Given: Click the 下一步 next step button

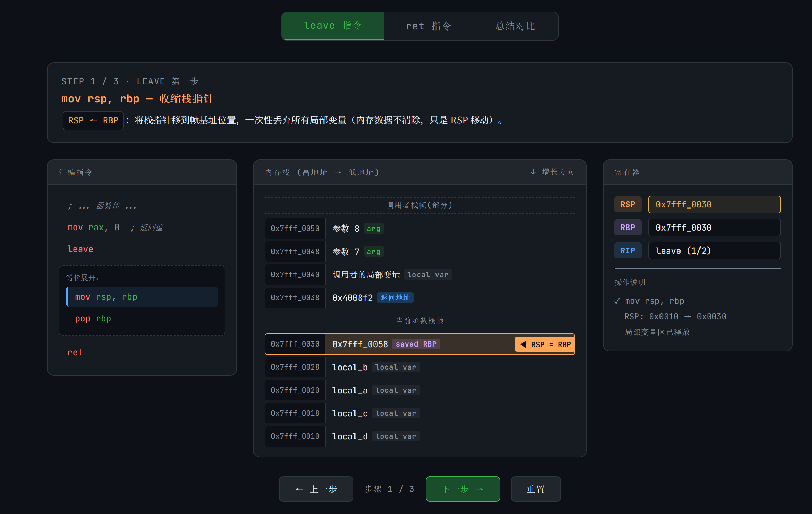Looking at the screenshot, I should point(463,489).
